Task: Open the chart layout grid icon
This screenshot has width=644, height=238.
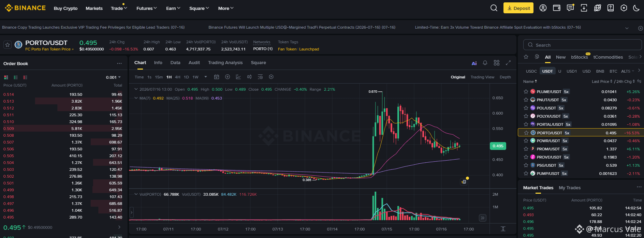Action: pyautogui.click(x=497, y=63)
